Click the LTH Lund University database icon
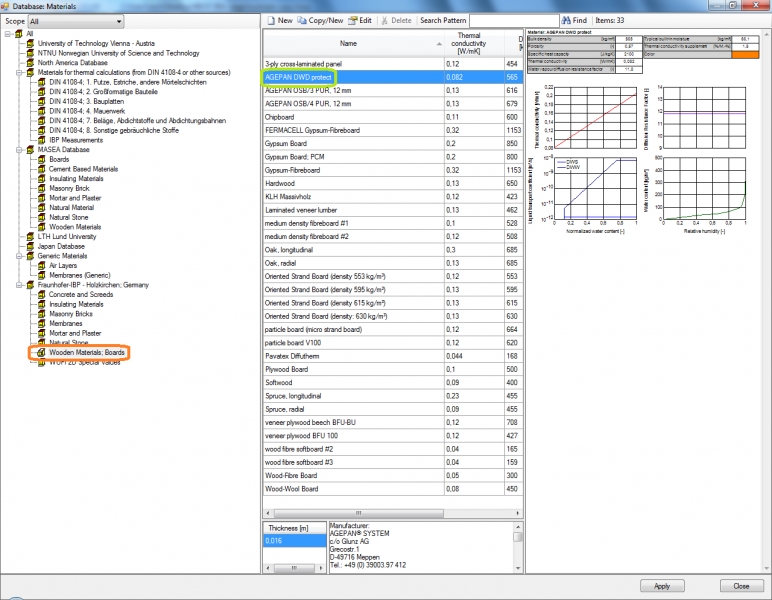772x600 pixels. click(x=31, y=237)
